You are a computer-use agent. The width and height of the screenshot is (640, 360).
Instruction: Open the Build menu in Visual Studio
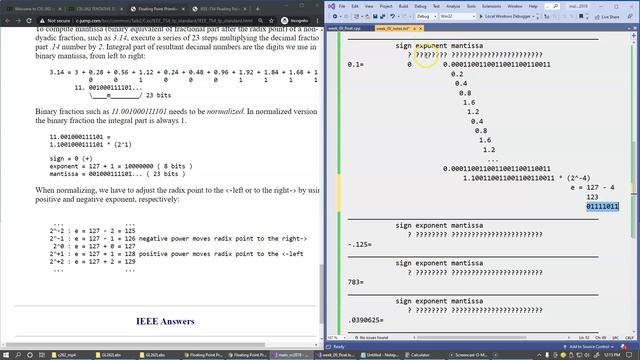pyautogui.click(x=403, y=6)
